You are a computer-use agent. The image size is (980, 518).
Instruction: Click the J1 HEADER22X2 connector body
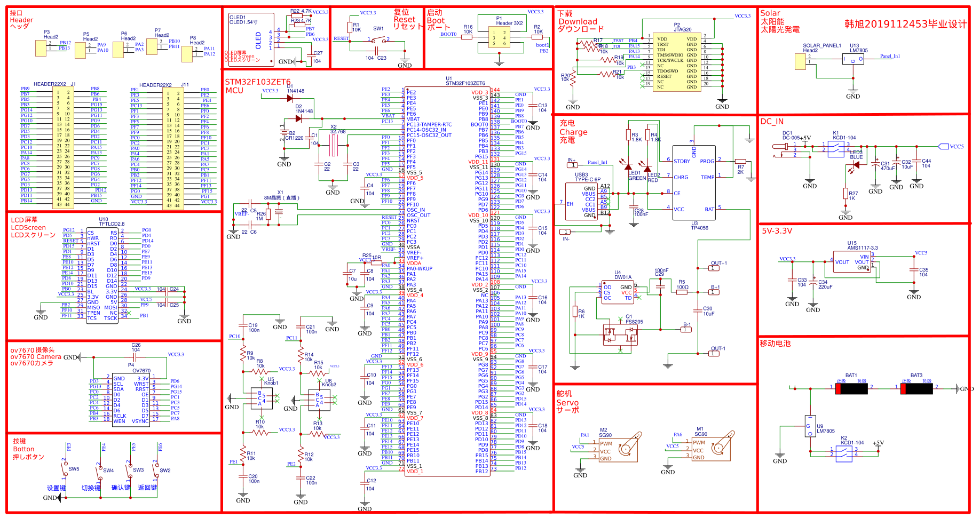[64, 148]
